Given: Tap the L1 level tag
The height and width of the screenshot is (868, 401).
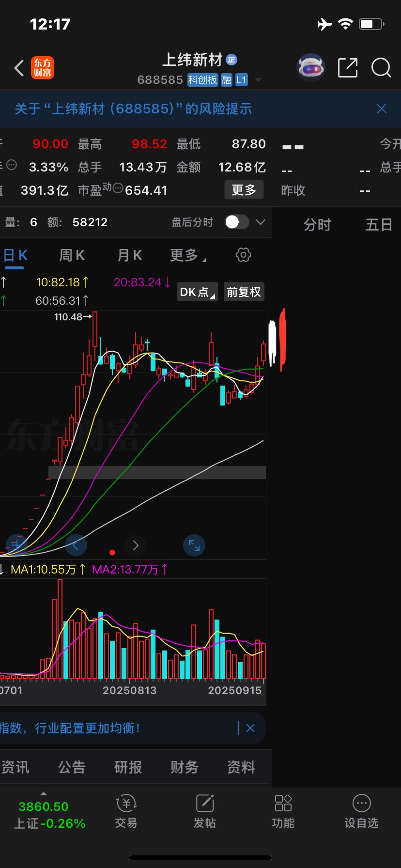Looking at the screenshot, I should (x=242, y=80).
